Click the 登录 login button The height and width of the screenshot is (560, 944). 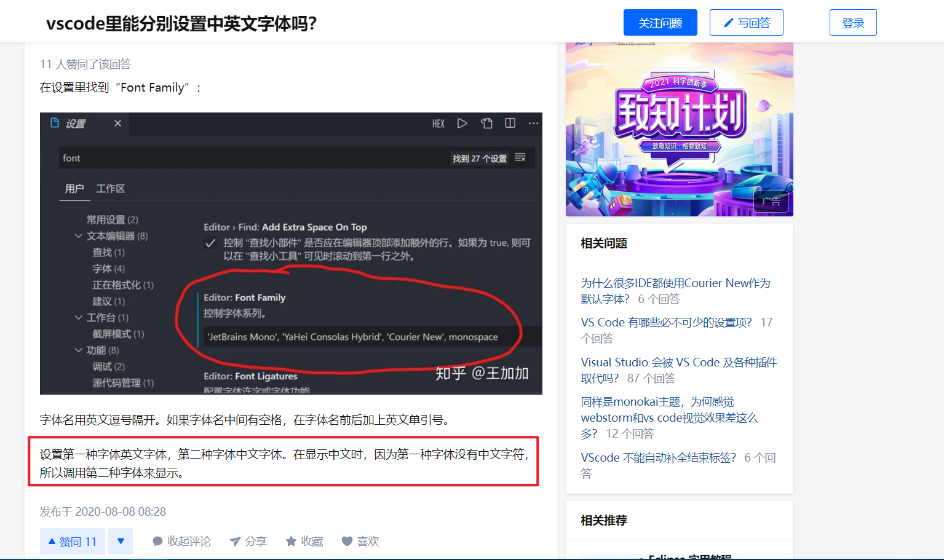pos(853,23)
